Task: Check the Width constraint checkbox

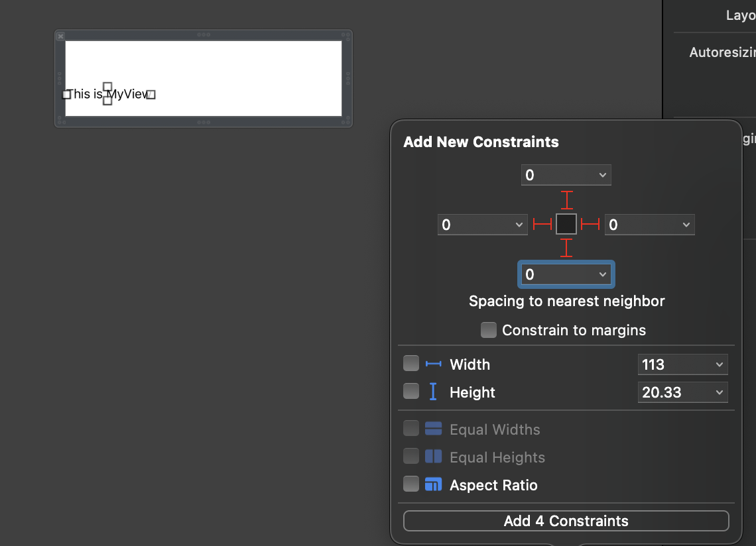Action: [410, 363]
